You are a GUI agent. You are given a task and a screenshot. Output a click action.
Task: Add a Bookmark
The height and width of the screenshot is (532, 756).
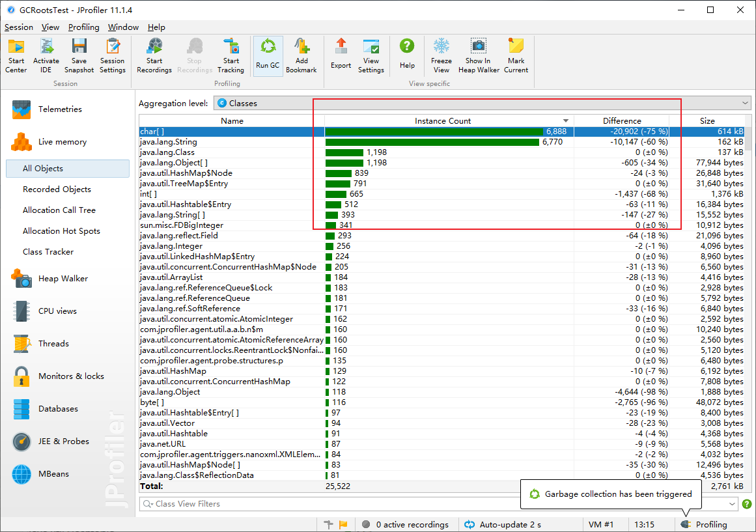(x=301, y=56)
